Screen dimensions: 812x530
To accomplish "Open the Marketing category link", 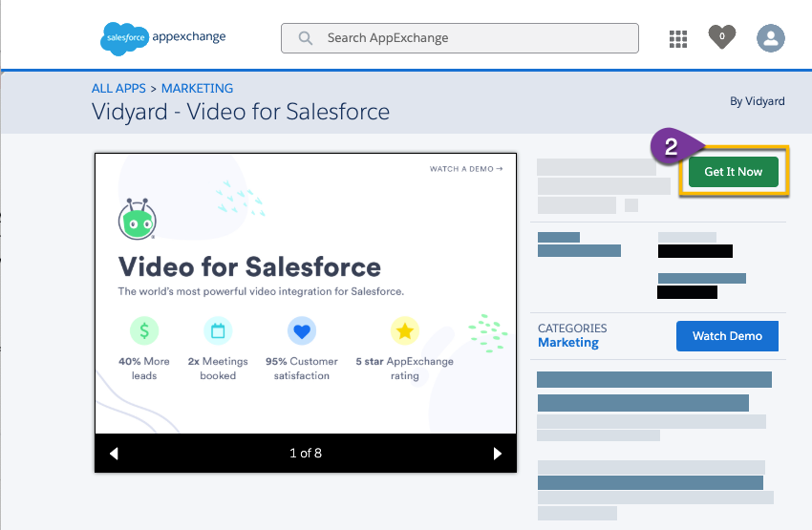I will (568, 343).
